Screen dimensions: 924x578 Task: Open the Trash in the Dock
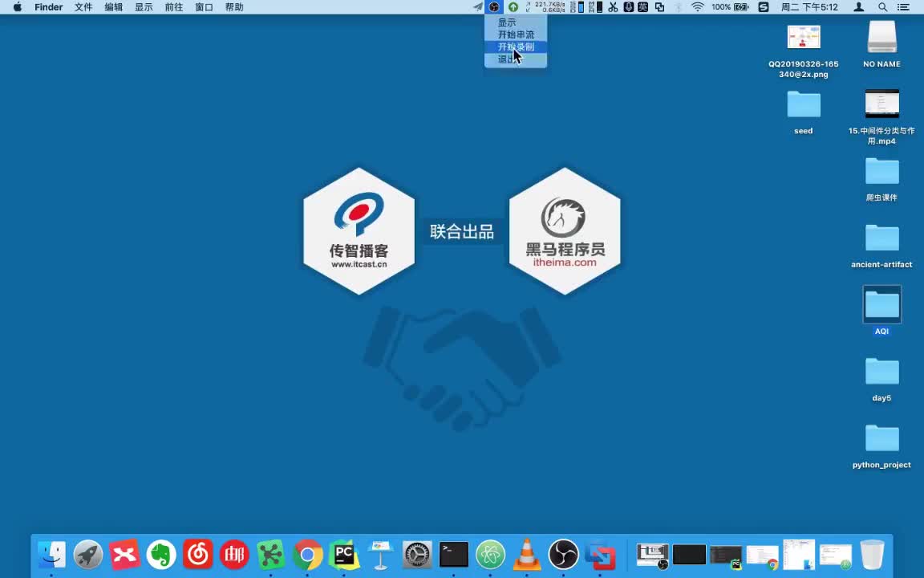pos(872,555)
